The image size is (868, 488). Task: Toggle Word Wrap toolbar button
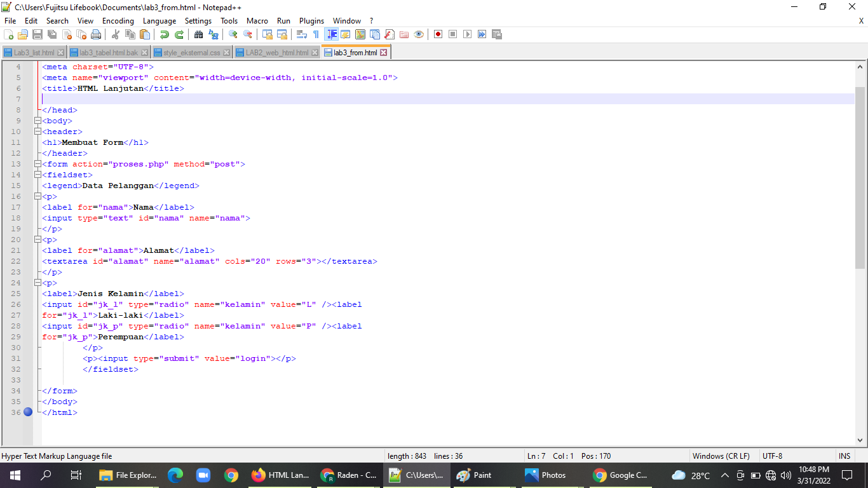pos(302,34)
